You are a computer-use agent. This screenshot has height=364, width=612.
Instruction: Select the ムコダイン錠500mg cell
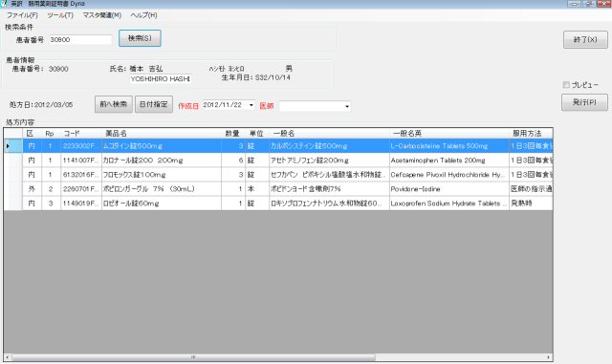(x=162, y=146)
